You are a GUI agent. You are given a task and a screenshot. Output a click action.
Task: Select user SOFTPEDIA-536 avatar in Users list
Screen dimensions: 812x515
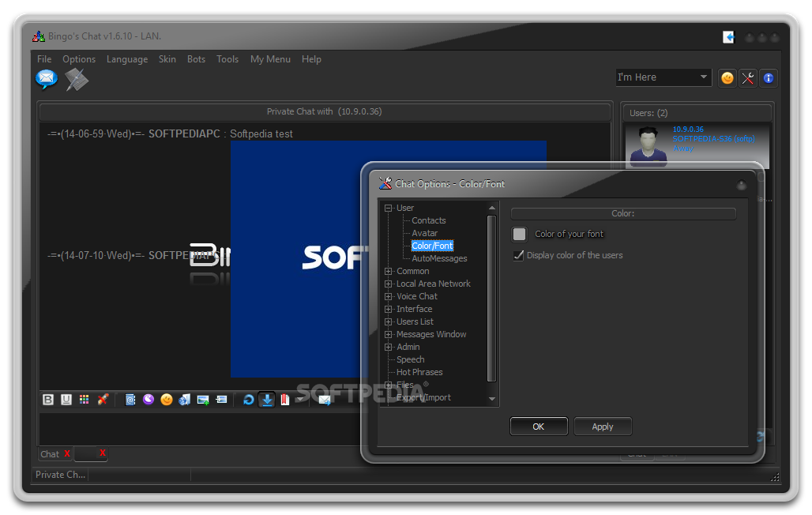tap(648, 146)
